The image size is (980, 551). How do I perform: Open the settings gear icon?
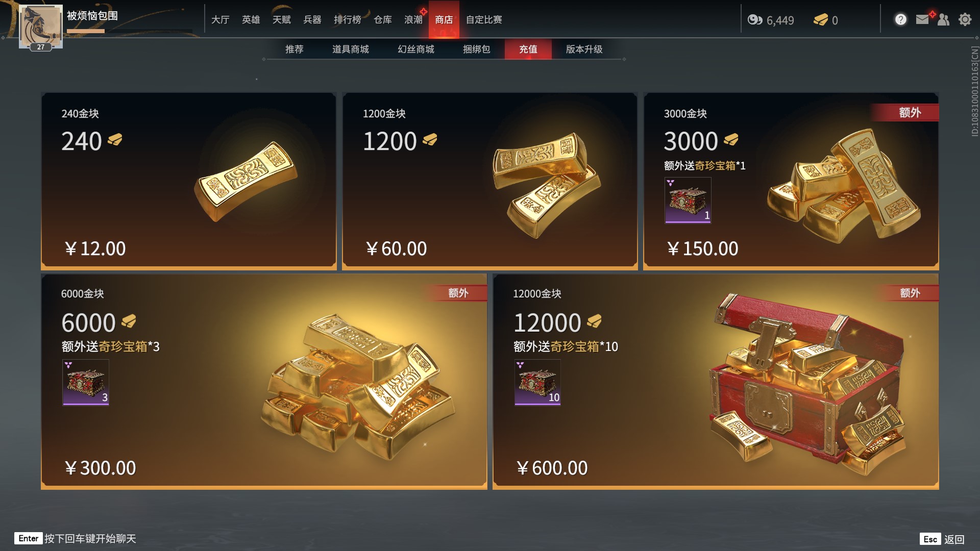click(965, 19)
